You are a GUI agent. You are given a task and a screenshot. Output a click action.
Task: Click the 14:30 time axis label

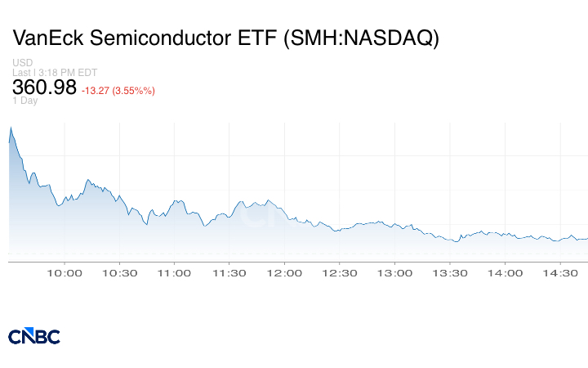(559, 273)
